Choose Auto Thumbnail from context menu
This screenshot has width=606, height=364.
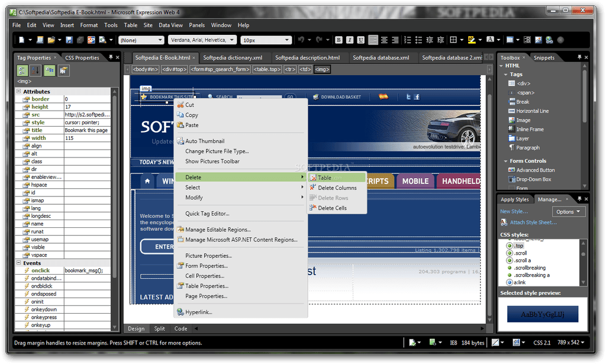pyautogui.click(x=204, y=141)
